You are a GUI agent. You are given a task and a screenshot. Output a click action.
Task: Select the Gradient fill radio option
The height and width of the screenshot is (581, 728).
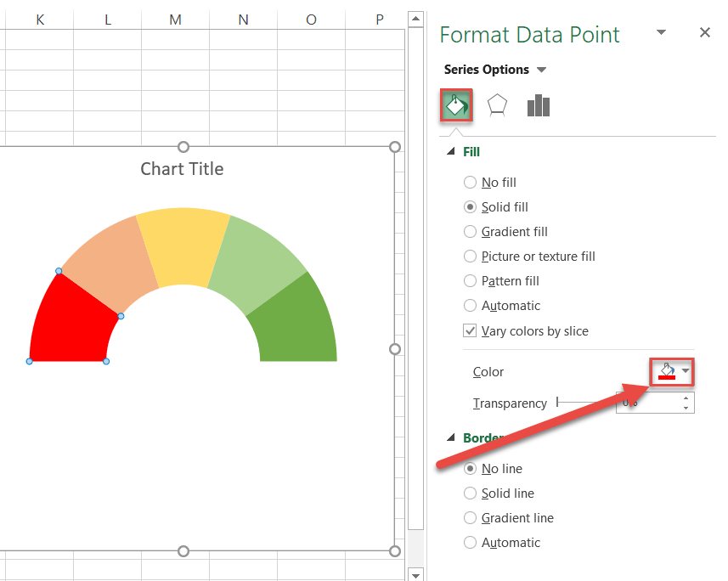pos(471,232)
